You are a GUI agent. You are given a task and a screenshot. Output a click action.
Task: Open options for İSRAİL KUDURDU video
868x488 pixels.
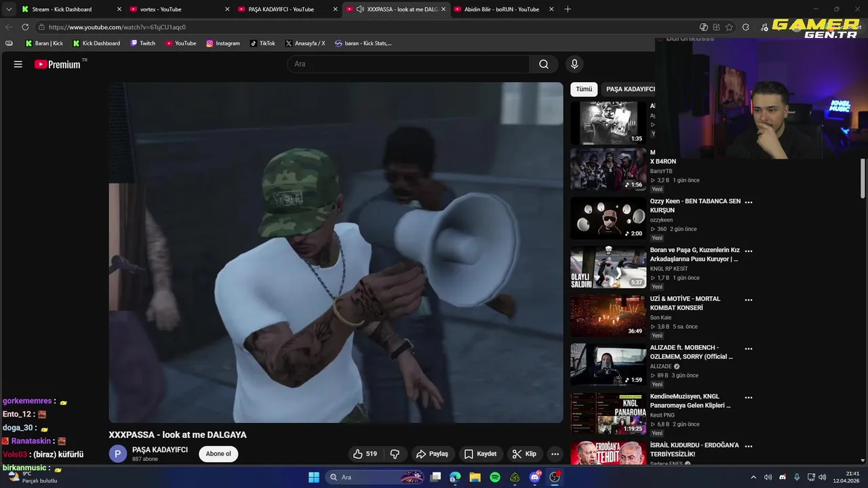[749, 446]
